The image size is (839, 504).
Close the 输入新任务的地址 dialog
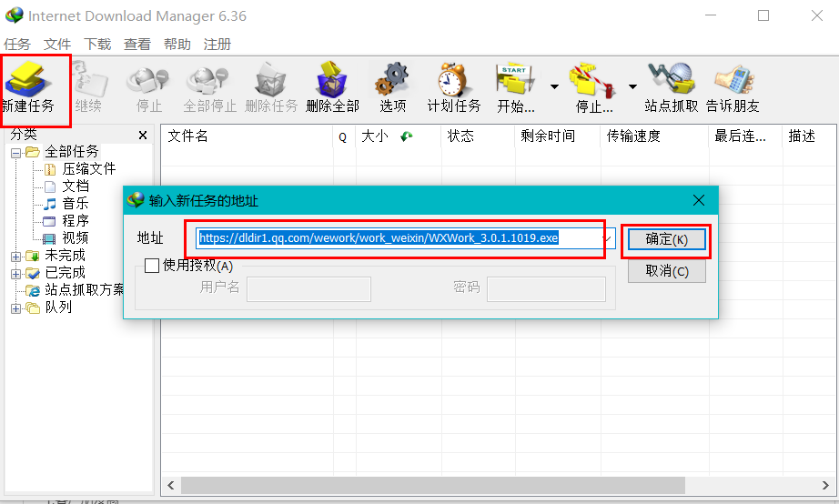tap(699, 200)
